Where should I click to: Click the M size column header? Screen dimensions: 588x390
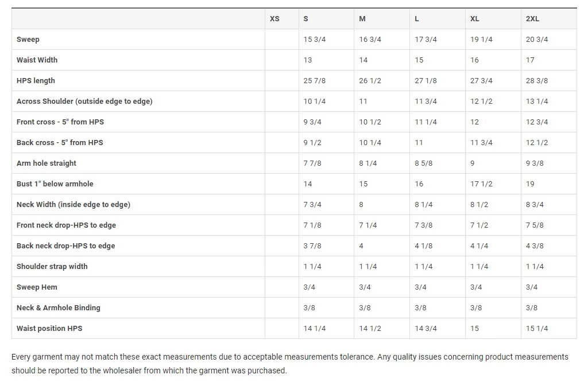[362, 19]
